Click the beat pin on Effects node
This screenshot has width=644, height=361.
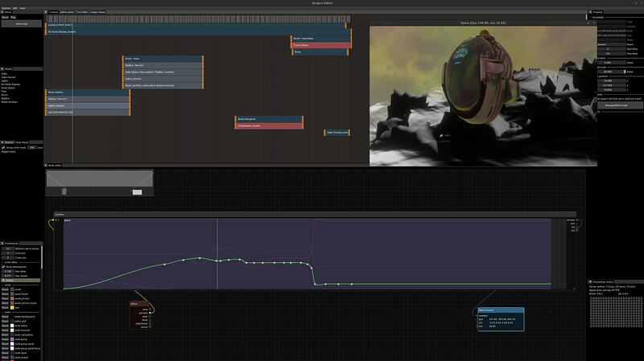(150, 317)
